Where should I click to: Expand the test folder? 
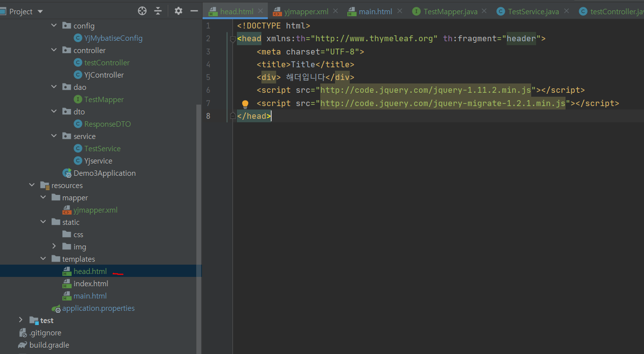pyautogui.click(x=21, y=320)
